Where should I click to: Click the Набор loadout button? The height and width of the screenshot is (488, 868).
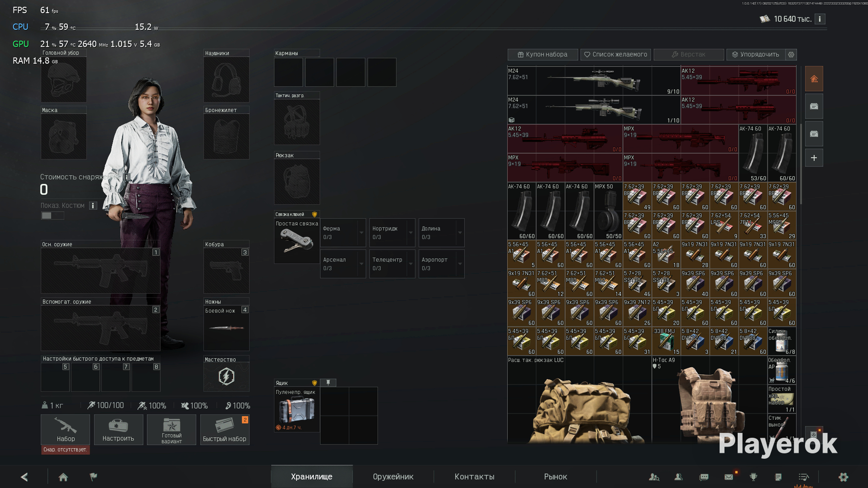coord(65,430)
